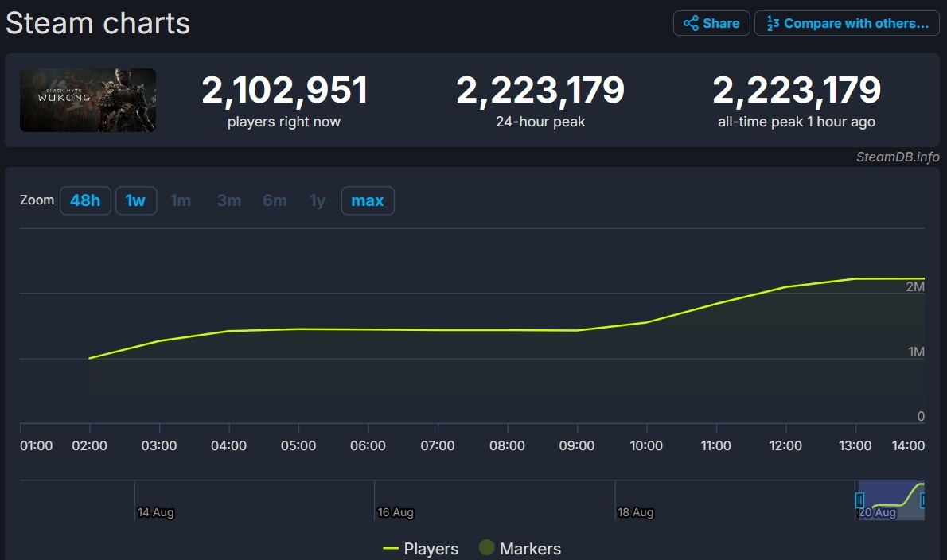Click the 24-hour peak label

pyautogui.click(x=540, y=122)
